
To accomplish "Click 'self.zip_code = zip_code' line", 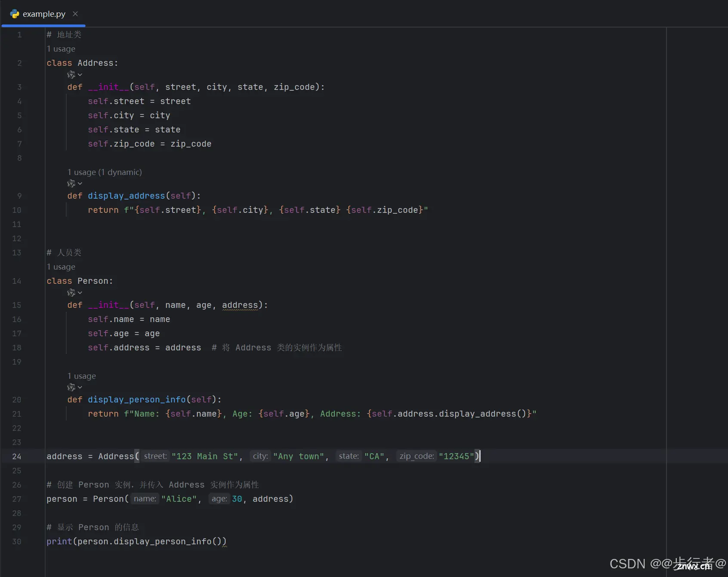I will pyautogui.click(x=150, y=144).
